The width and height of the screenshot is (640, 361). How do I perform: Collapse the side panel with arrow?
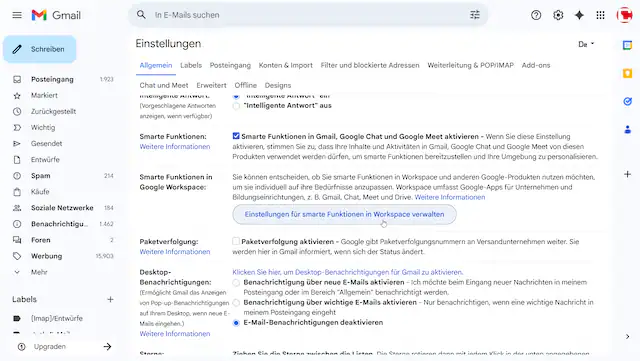coord(627,336)
